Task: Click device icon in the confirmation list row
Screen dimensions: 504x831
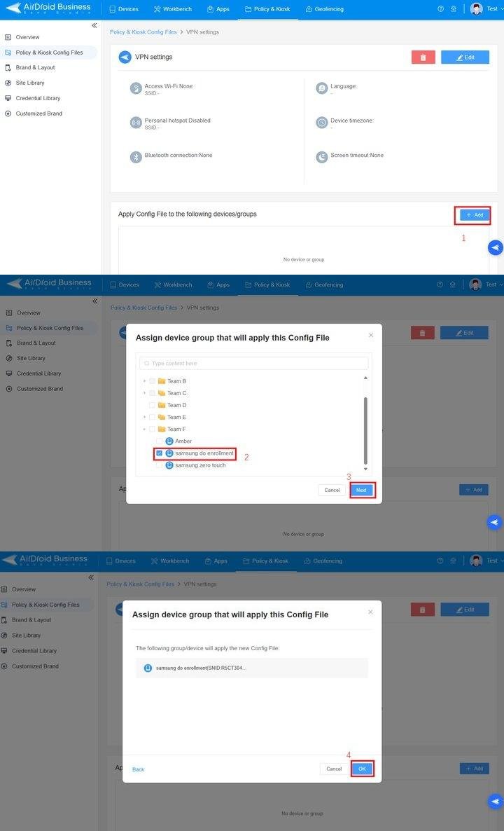Action: point(148,668)
